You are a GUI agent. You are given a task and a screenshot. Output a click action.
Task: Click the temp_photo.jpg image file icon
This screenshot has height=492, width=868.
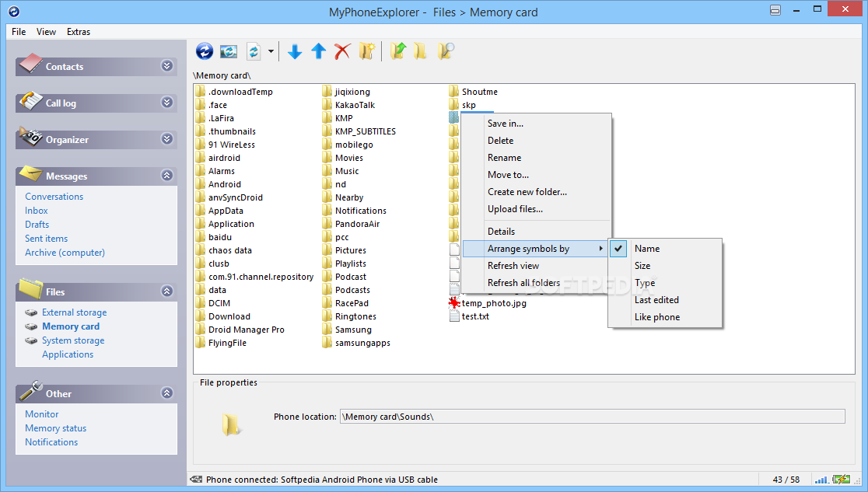pos(454,302)
